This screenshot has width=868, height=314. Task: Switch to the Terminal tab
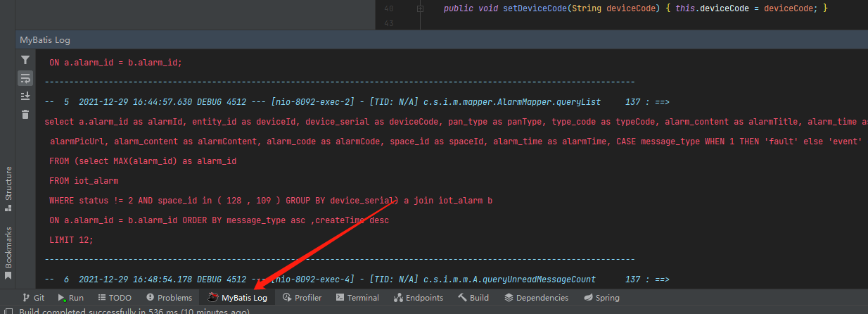point(357,298)
